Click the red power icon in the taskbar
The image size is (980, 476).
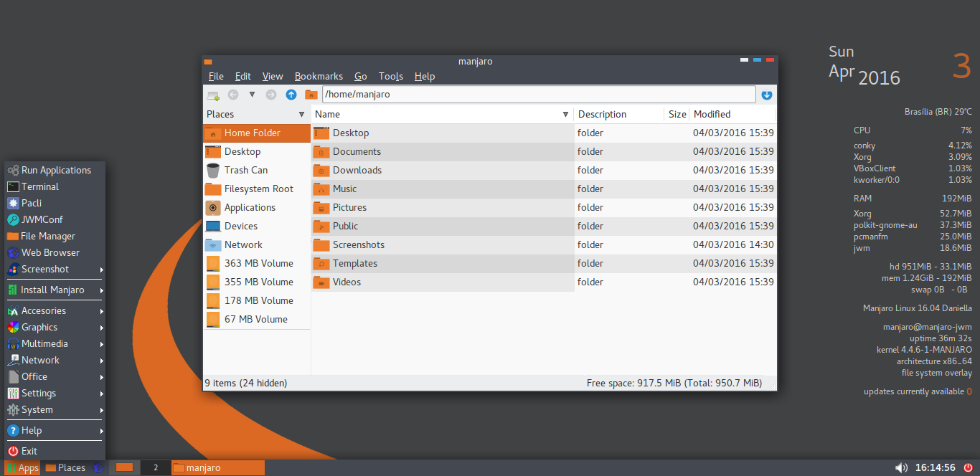click(x=967, y=467)
